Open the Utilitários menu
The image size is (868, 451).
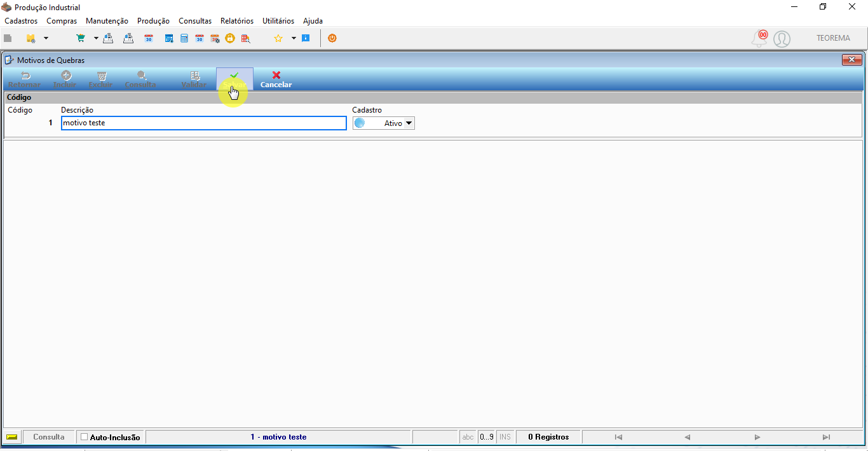278,21
